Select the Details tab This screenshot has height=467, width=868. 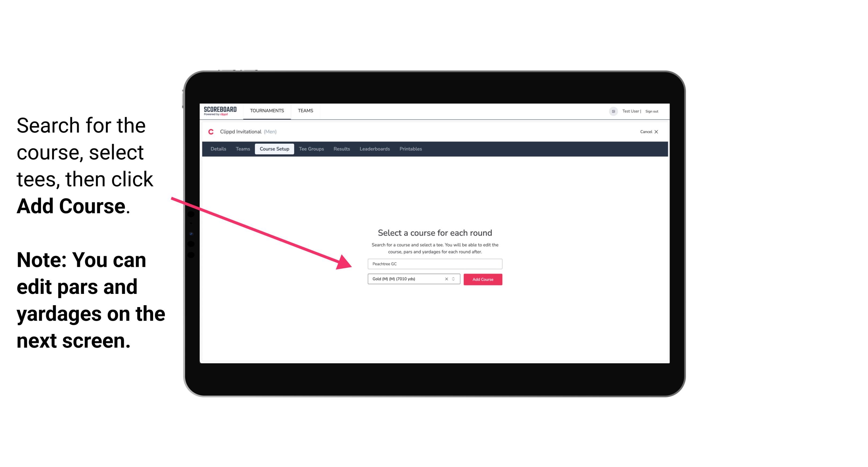click(x=217, y=149)
